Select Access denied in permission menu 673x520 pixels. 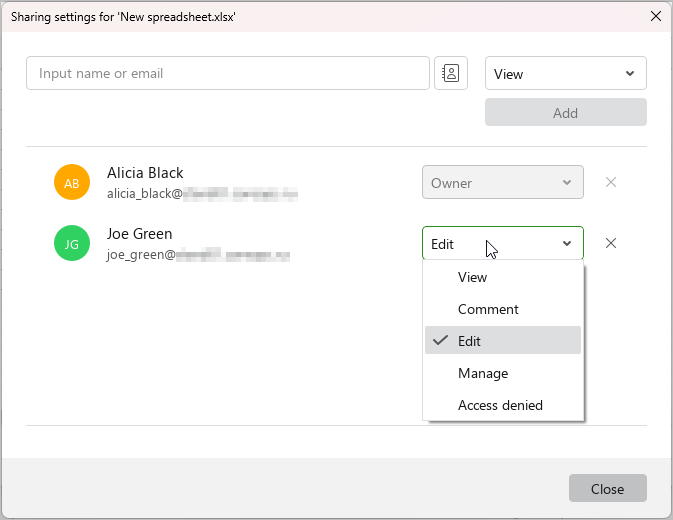(503, 405)
